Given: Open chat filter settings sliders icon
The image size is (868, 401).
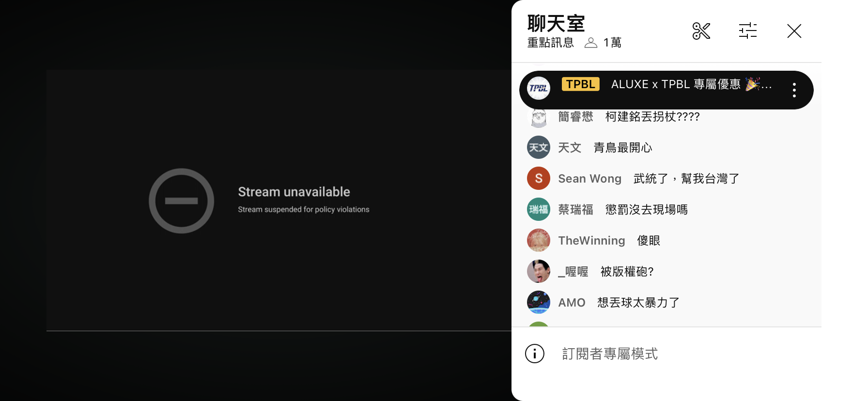Looking at the screenshot, I should (748, 31).
